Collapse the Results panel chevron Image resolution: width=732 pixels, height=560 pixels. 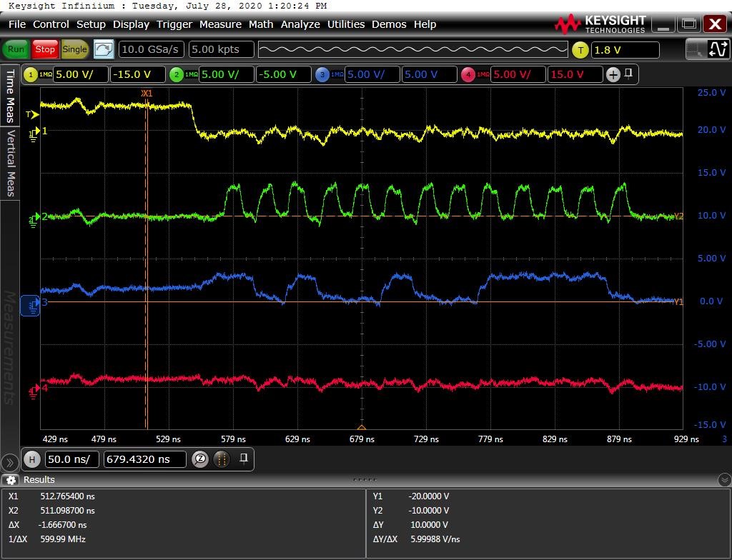click(x=724, y=480)
